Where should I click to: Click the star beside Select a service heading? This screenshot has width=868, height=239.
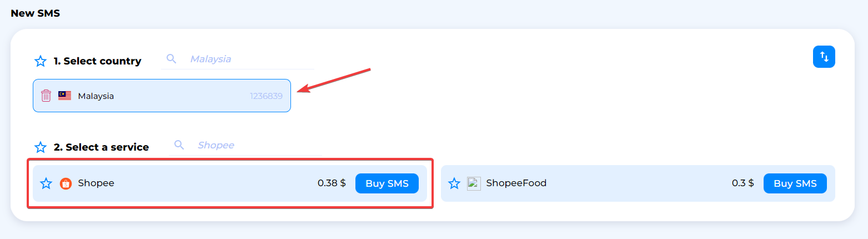coord(41,147)
